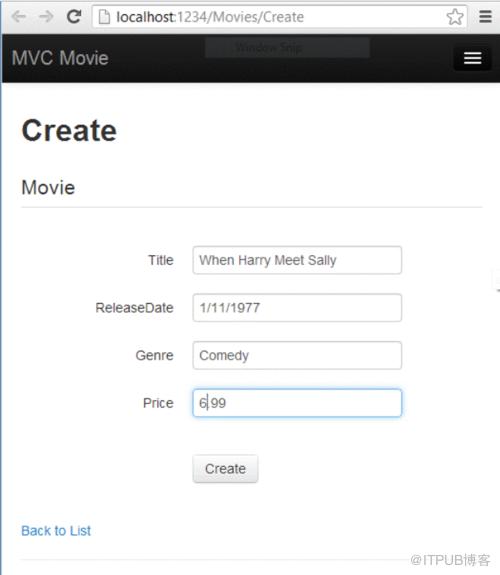Click the Create page heading

pyautogui.click(x=69, y=131)
